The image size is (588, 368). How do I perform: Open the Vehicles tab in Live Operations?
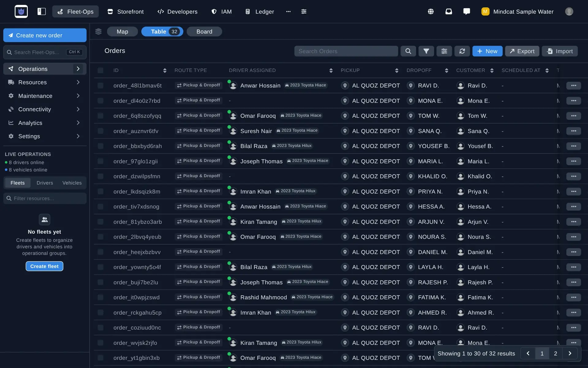(x=72, y=183)
